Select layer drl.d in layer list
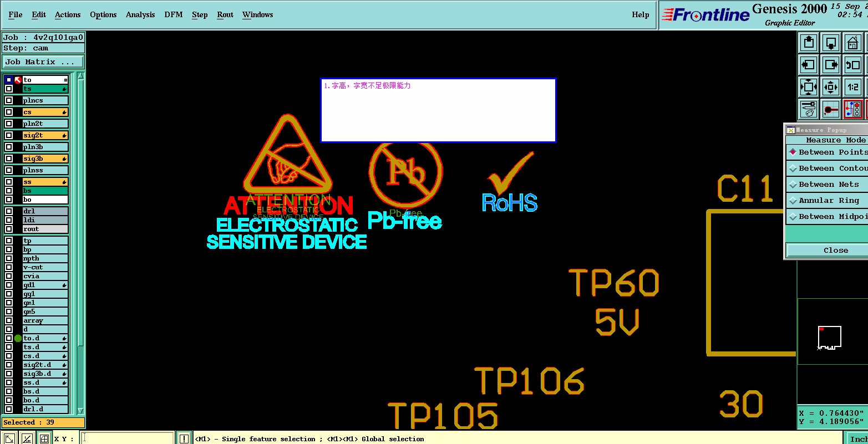The height and width of the screenshot is (444, 868). (45, 409)
